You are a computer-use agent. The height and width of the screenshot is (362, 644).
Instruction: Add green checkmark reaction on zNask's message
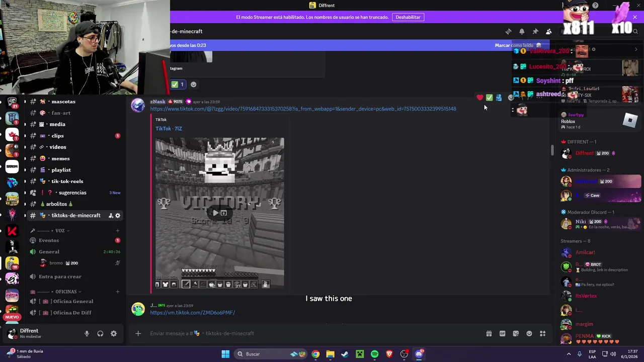[x=489, y=98]
